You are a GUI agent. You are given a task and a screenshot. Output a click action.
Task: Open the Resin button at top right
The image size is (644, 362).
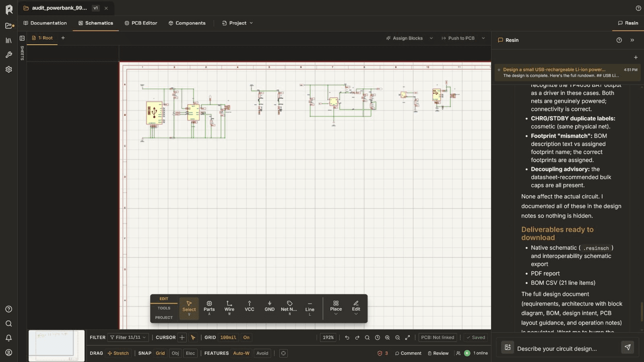pyautogui.click(x=628, y=23)
